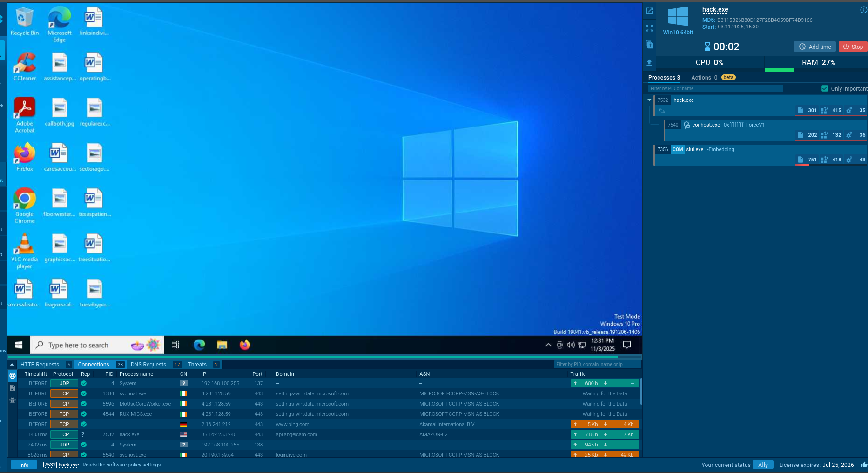Open analysis in new window via external link icon

click(649, 10)
